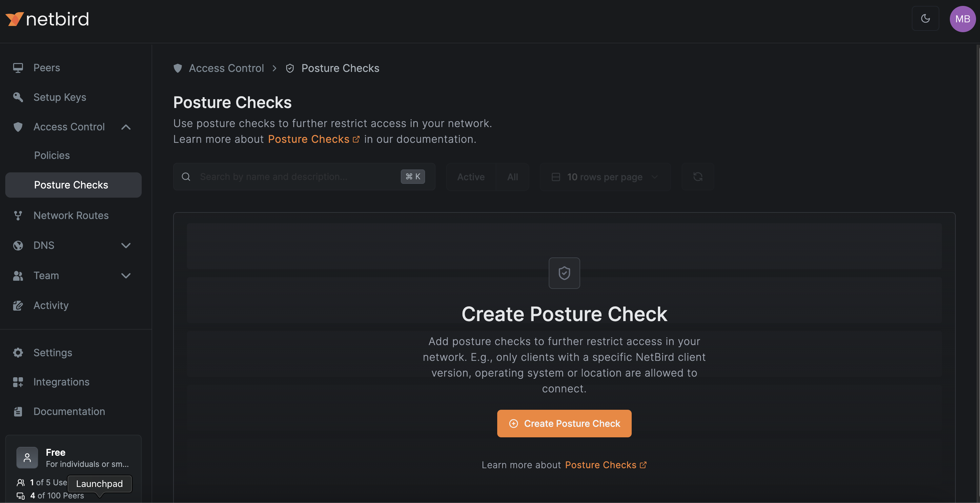Select the Setup Keys sidebar icon

click(18, 97)
